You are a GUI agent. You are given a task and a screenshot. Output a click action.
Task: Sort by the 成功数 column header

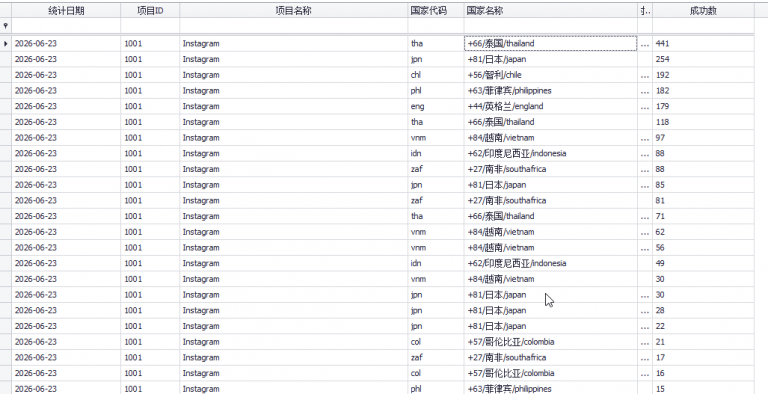click(x=703, y=11)
